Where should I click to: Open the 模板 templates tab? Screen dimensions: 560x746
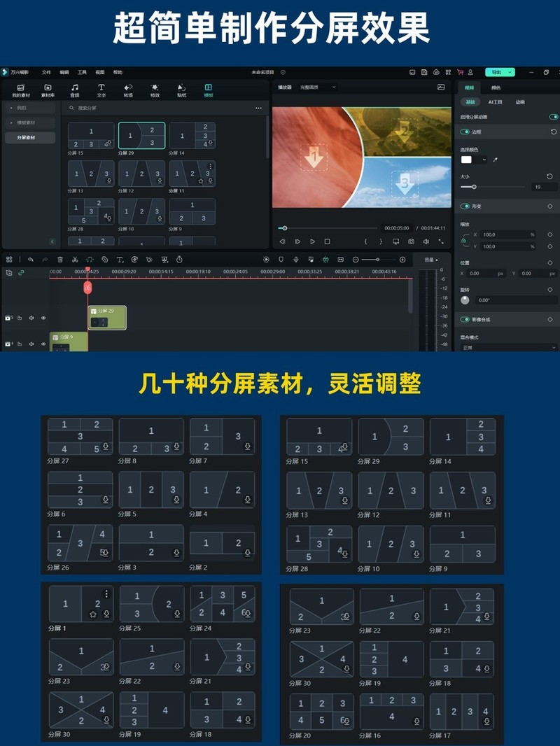209,90
